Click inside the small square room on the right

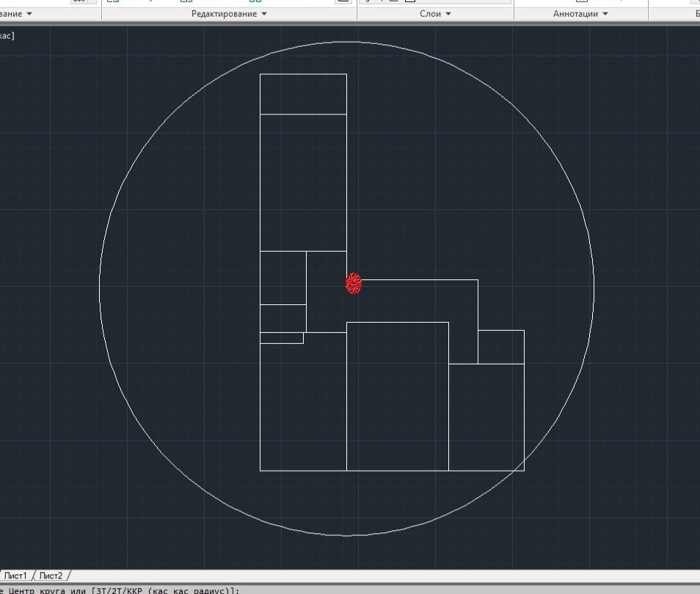(500, 347)
